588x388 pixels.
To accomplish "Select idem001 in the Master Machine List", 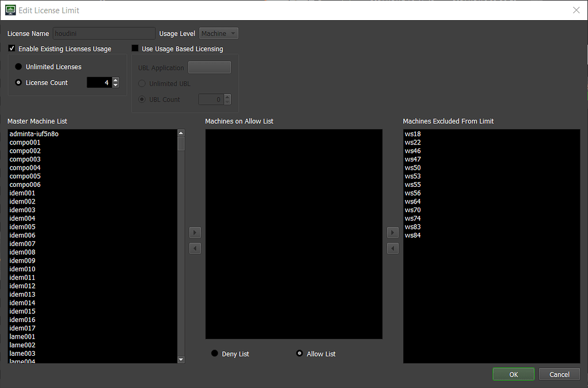I will 22,193.
